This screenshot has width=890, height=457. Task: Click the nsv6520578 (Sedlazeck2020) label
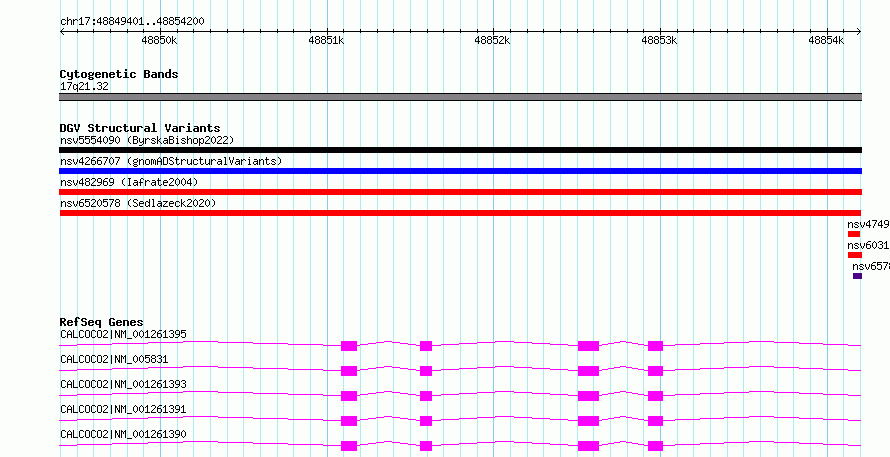pyautogui.click(x=138, y=203)
